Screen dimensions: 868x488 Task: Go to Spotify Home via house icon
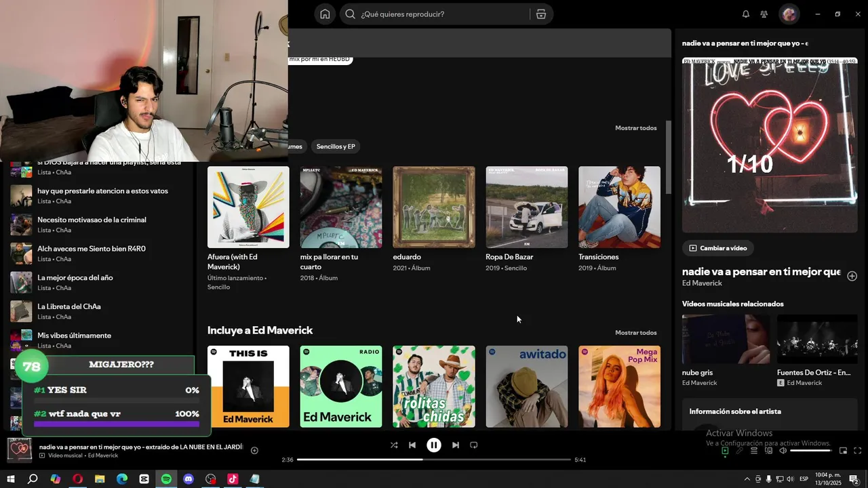click(325, 14)
